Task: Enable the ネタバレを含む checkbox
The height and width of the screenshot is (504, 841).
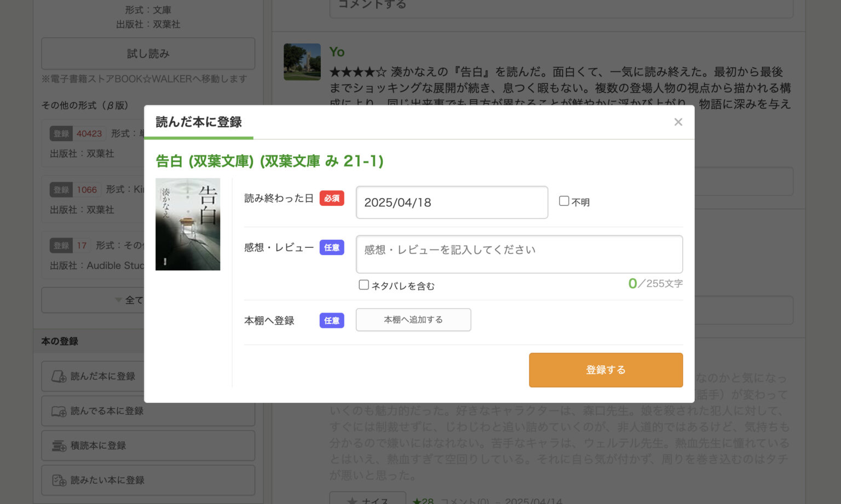Action: click(364, 285)
